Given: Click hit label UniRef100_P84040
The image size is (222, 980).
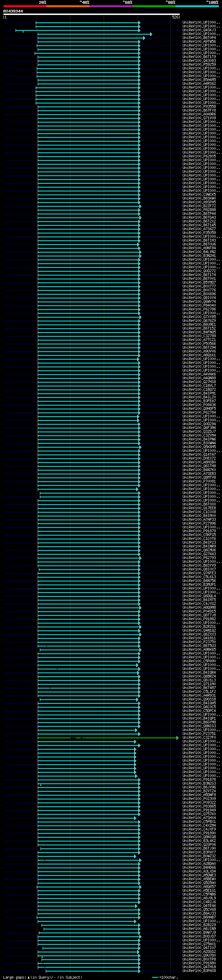Looking at the screenshot, I should tap(199, 305).
